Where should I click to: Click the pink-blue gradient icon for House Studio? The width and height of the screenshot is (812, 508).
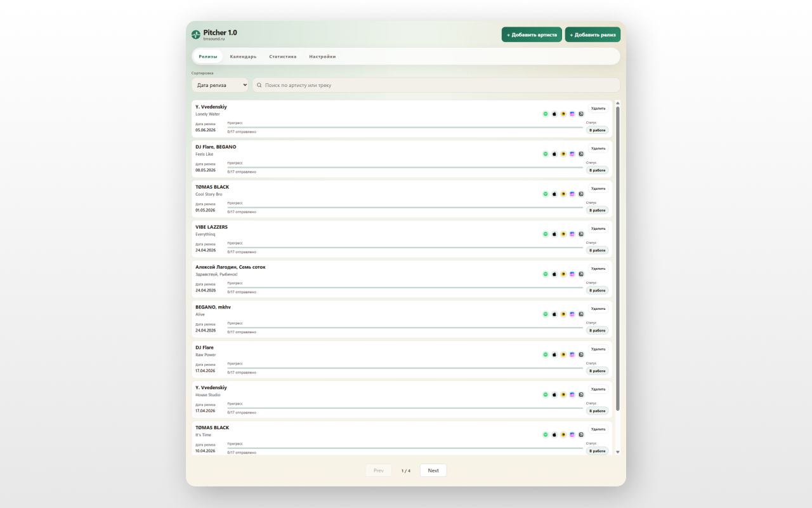572,394
